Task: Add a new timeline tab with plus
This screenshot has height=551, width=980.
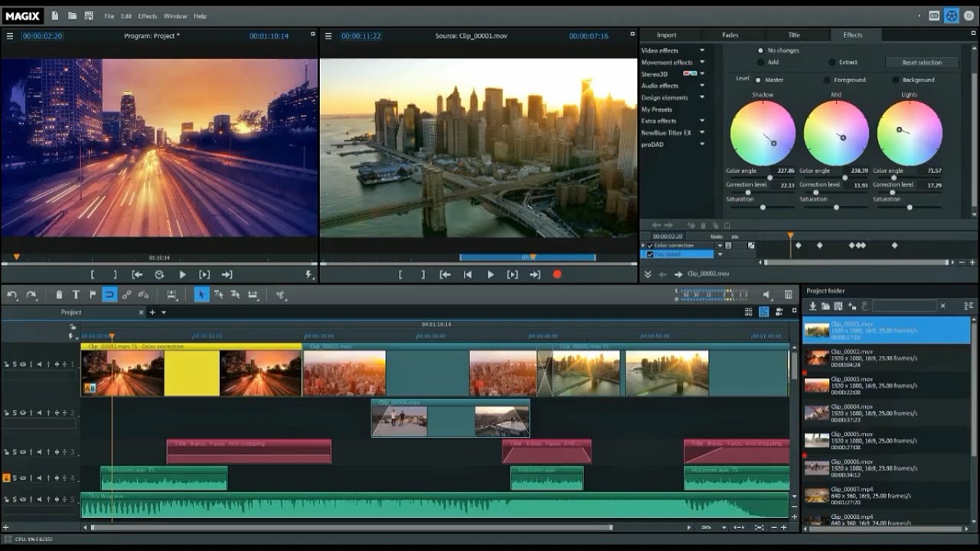Action: coord(152,312)
